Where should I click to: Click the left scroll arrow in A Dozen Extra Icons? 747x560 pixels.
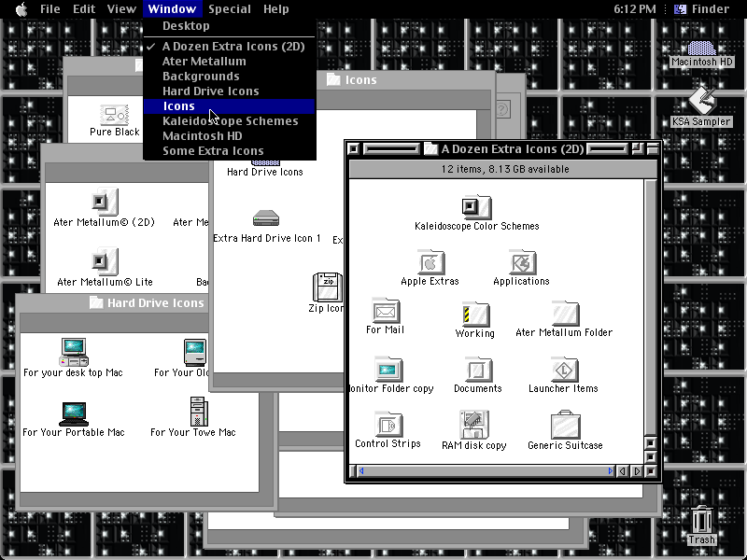622,471
